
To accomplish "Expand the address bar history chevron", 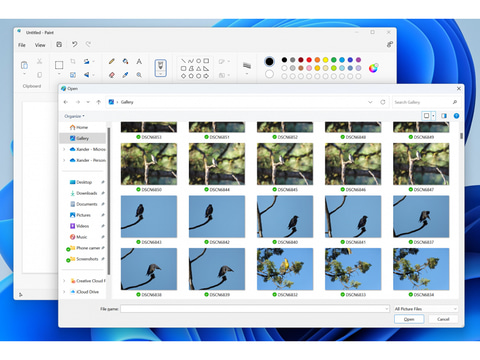I will coord(370,102).
